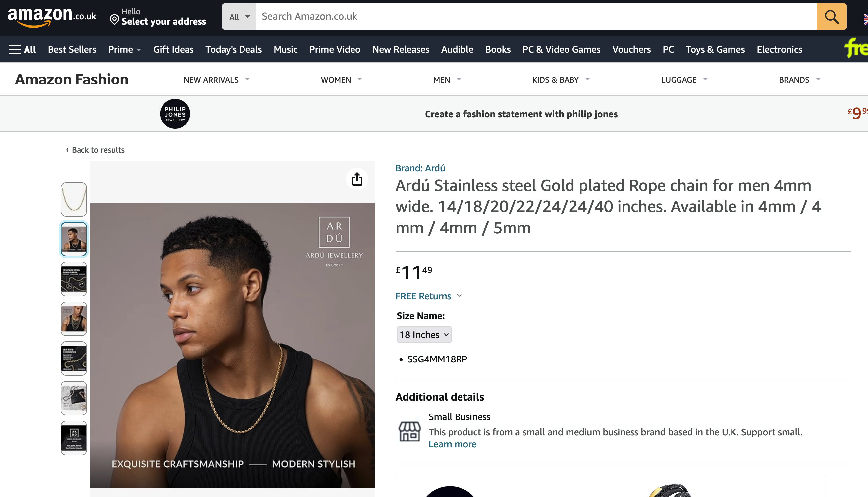Expand the FREE Returns chevron
Screen dimensions: 868x497
pyautogui.click(x=459, y=296)
